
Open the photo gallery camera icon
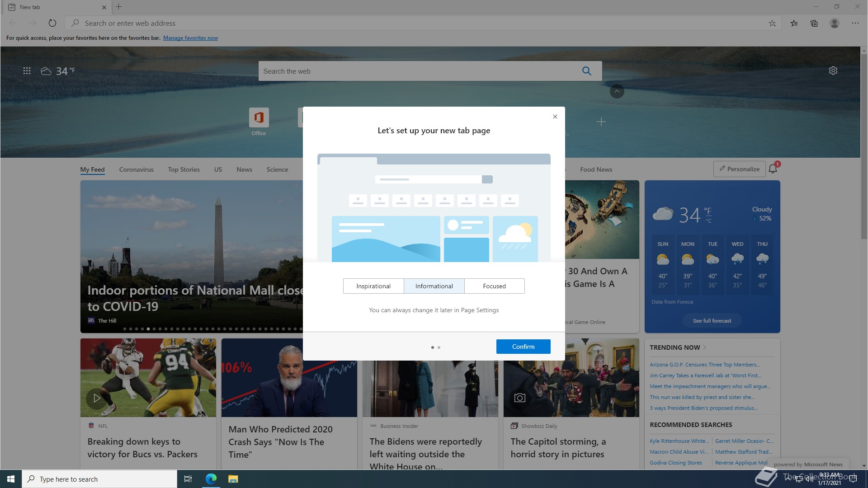tap(520, 398)
